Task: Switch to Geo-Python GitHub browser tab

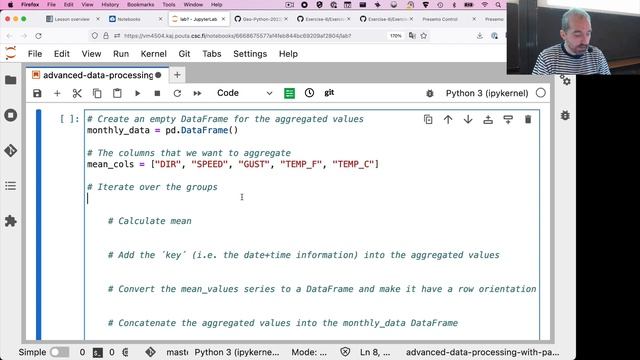Action: point(260,19)
